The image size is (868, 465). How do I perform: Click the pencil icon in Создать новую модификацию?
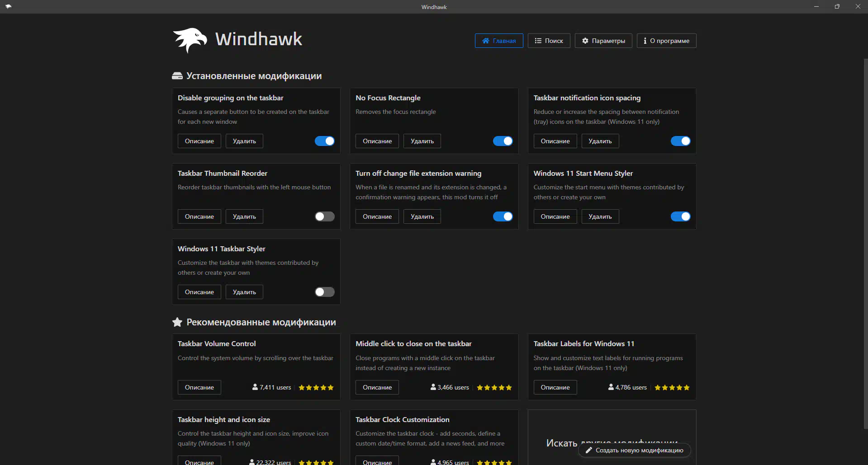[589, 450]
